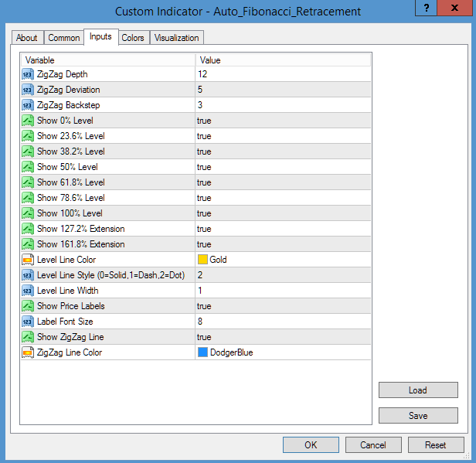Close the Custom Indicator dialog
Viewport: 476px width, 463px height.
pos(454,8)
